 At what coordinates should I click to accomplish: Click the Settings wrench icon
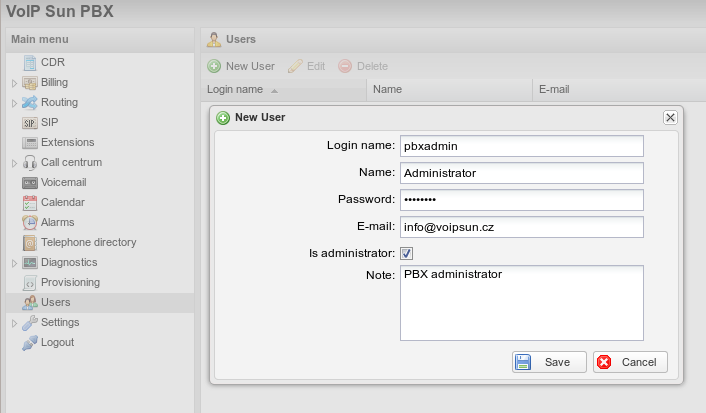coord(30,322)
